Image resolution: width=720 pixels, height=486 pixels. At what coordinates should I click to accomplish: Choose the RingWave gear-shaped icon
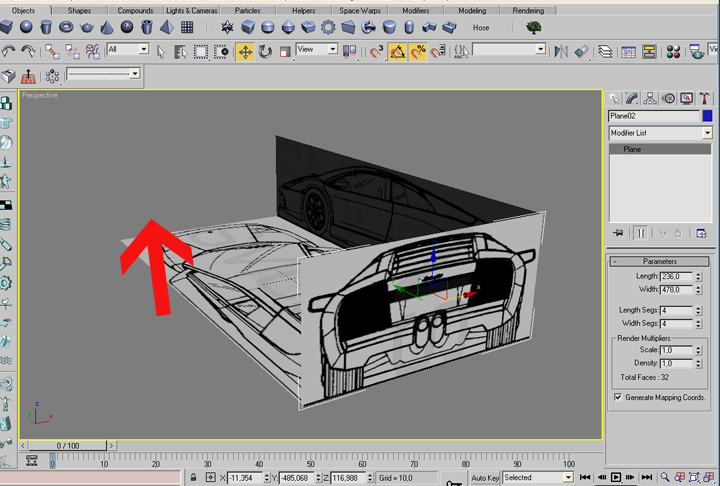(x=328, y=27)
